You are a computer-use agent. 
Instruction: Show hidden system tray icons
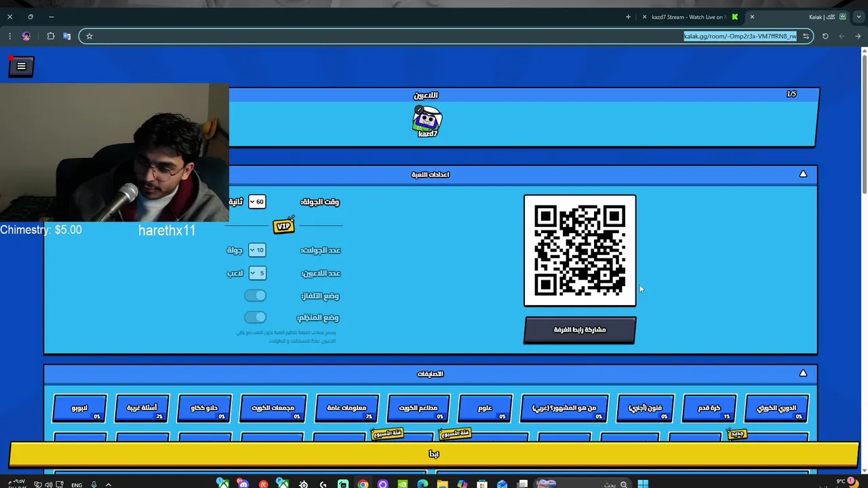(x=108, y=485)
